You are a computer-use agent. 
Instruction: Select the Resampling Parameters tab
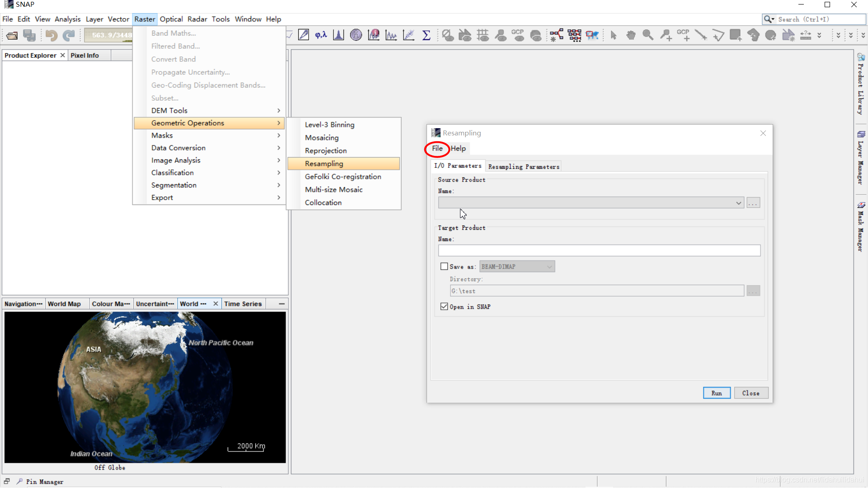523,166
